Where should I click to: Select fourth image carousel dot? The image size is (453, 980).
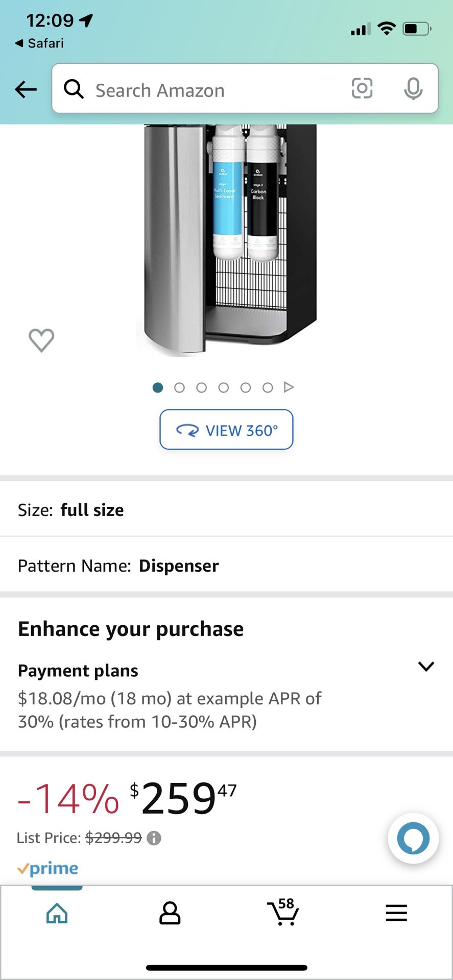coord(224,388)
